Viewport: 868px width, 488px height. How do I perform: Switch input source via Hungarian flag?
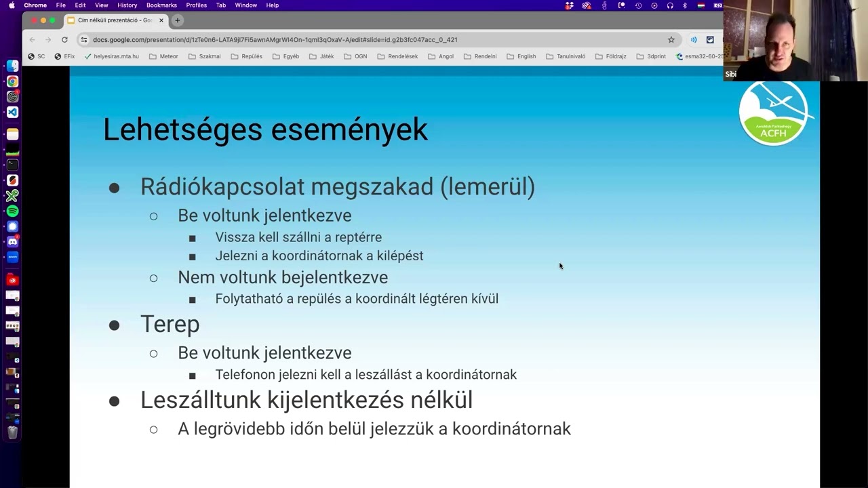[701, 5]
